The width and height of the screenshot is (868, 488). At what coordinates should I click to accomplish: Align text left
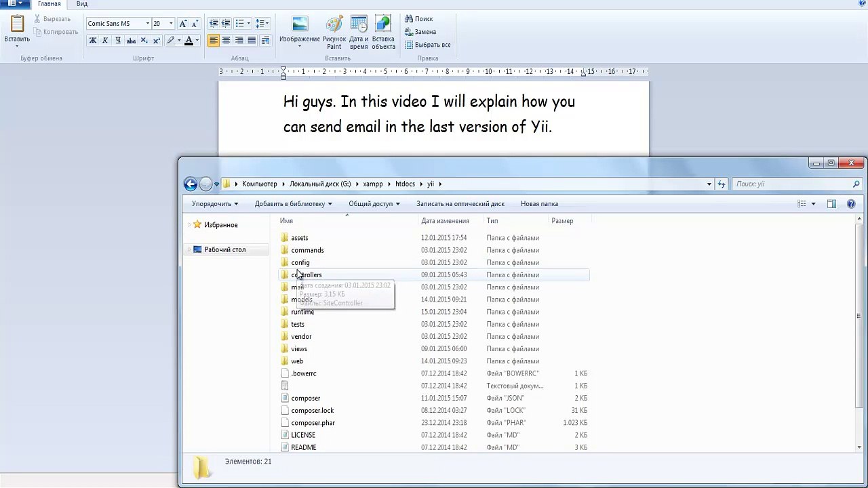[x=214, y=41]
